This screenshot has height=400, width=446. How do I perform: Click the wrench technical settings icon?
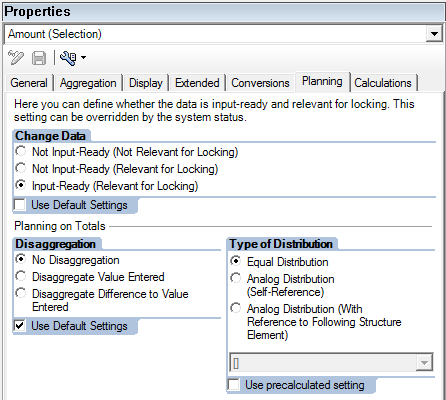(68, 58)
